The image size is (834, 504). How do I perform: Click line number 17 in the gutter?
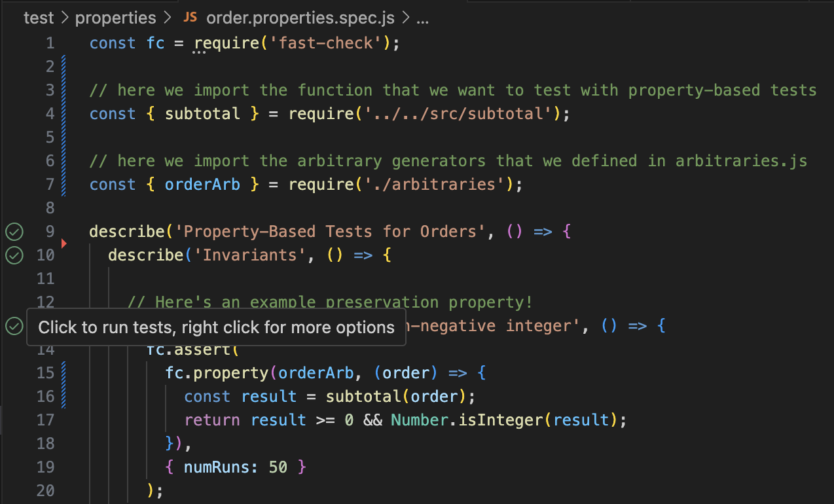point(46,420)
